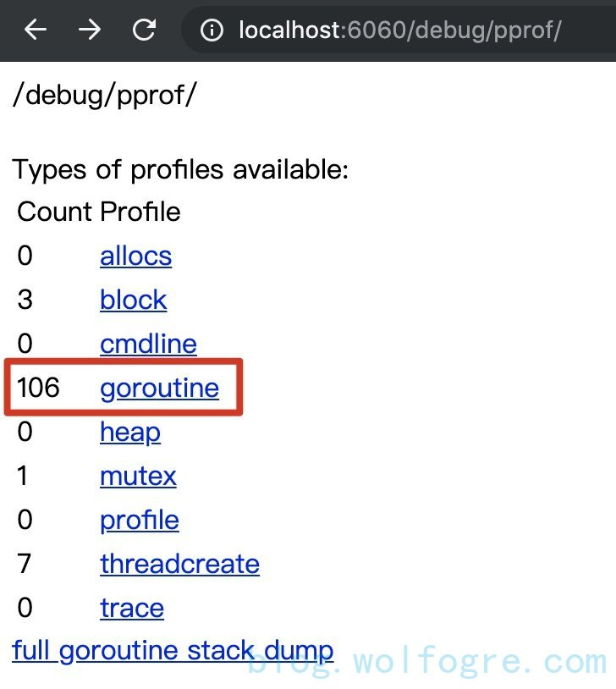Open the threadcreate profile link
Screen dimensions: 616x689
(179, 564)
